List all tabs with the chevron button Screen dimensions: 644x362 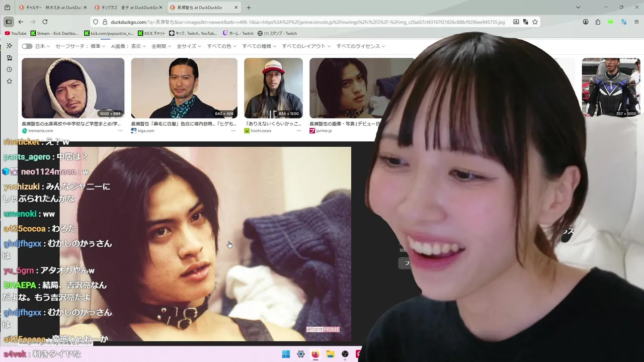[x=578, y=8]
